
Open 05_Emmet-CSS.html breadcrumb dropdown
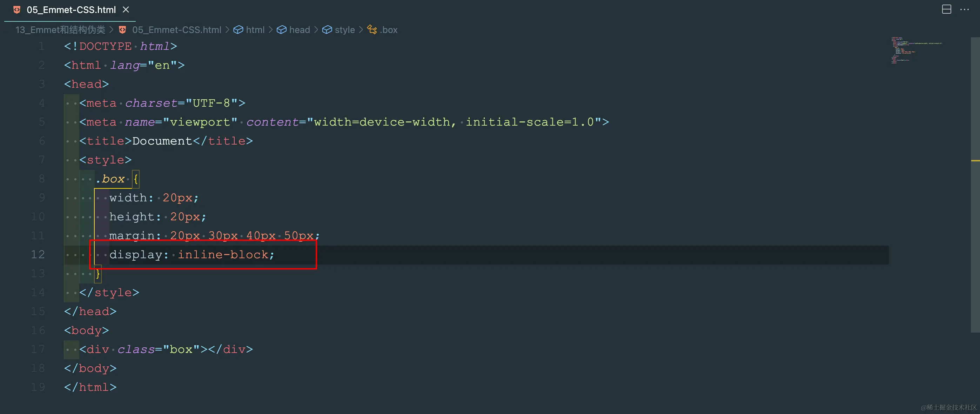(x=176, y=30)
